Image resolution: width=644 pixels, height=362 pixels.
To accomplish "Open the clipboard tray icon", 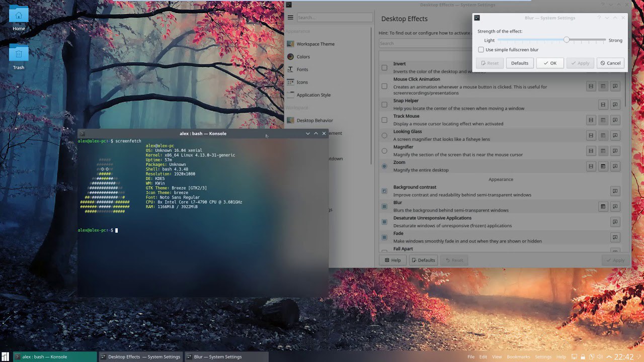I will pyautogui.click(x=592, y=357).
